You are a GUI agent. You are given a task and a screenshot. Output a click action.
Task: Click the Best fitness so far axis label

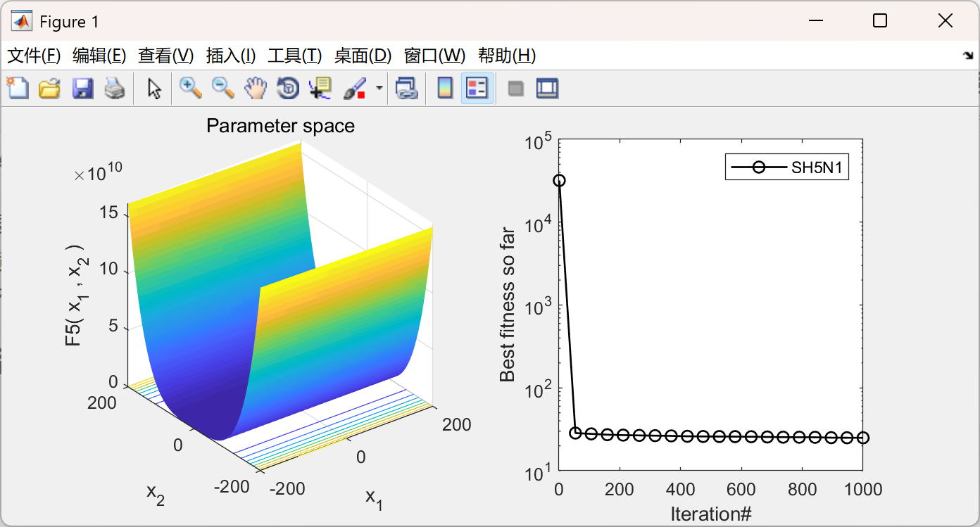tap(507, 305)
